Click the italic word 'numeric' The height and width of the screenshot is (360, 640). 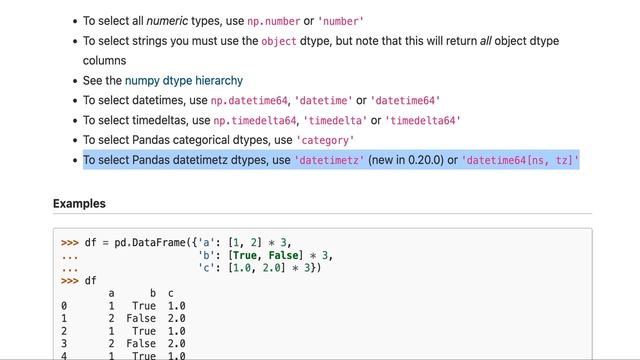point(167,21)
